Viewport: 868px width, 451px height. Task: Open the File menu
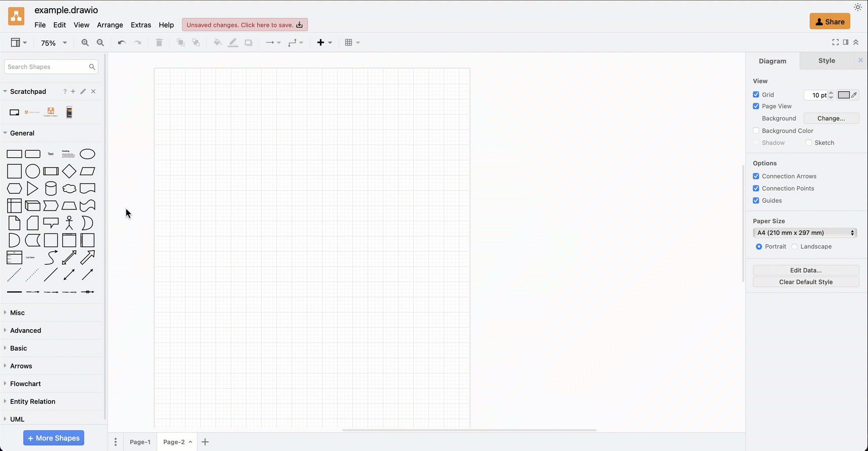[40, 25]
